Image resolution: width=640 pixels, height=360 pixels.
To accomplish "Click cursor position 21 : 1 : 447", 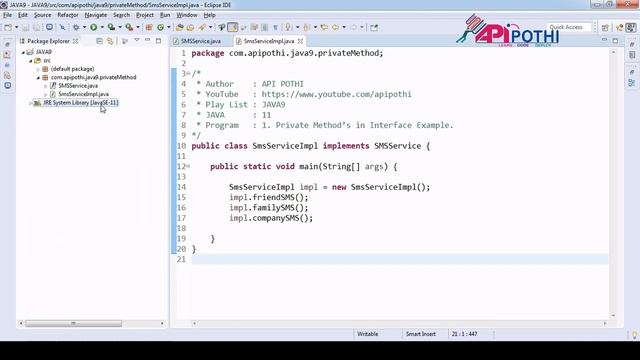I will [x=464, y=334].
